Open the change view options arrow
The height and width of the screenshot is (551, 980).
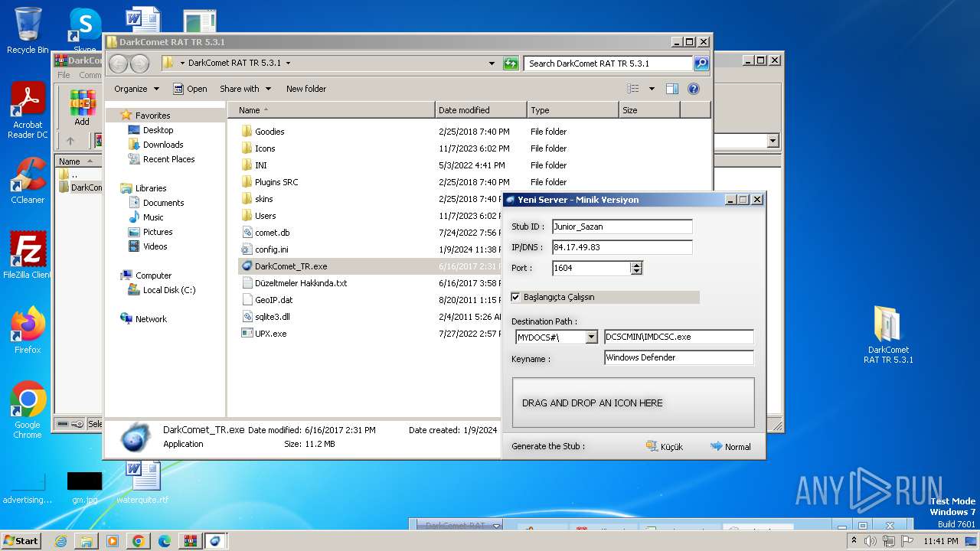pyautogui.click(x=652, y=89)
